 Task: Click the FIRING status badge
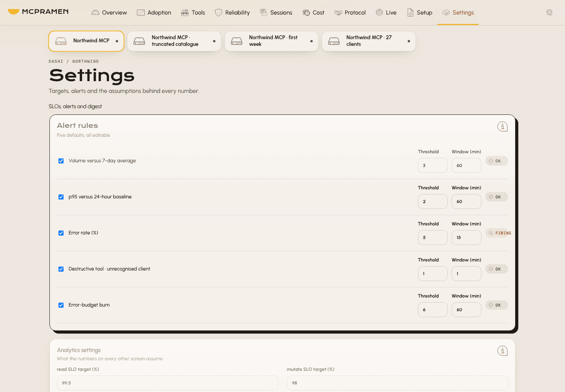pos(498,233)
